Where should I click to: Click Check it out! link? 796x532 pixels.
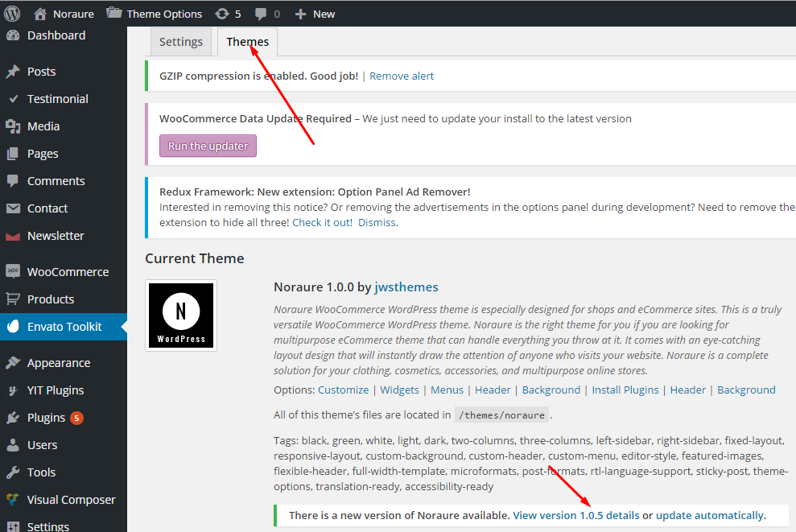(x=323, y=222)
